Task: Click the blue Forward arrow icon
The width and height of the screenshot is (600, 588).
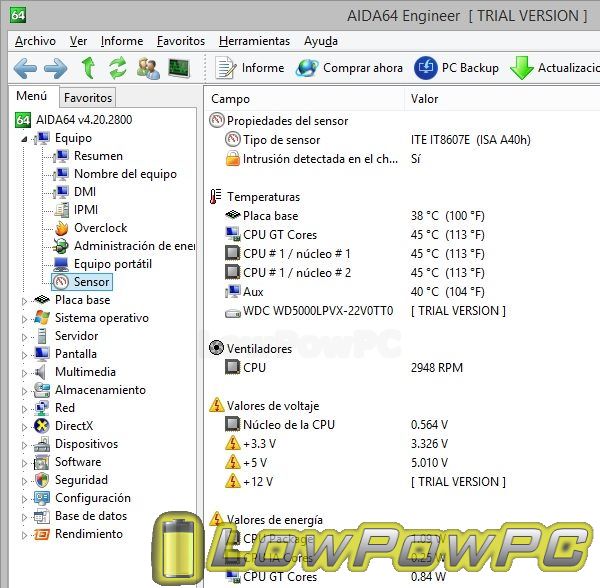Action: coord(56,68)
